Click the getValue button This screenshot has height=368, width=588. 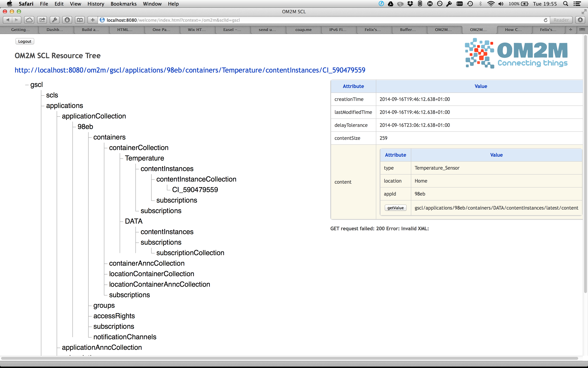coord(395,208)
